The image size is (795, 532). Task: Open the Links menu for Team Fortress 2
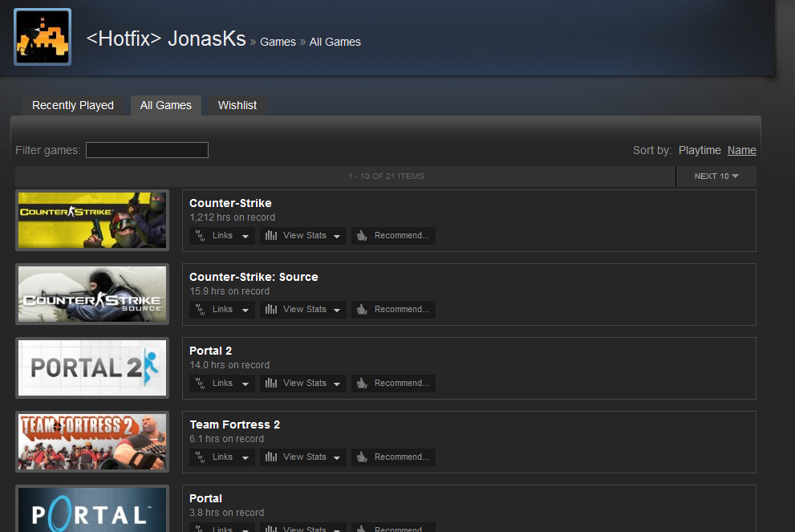tap(222, 457)
